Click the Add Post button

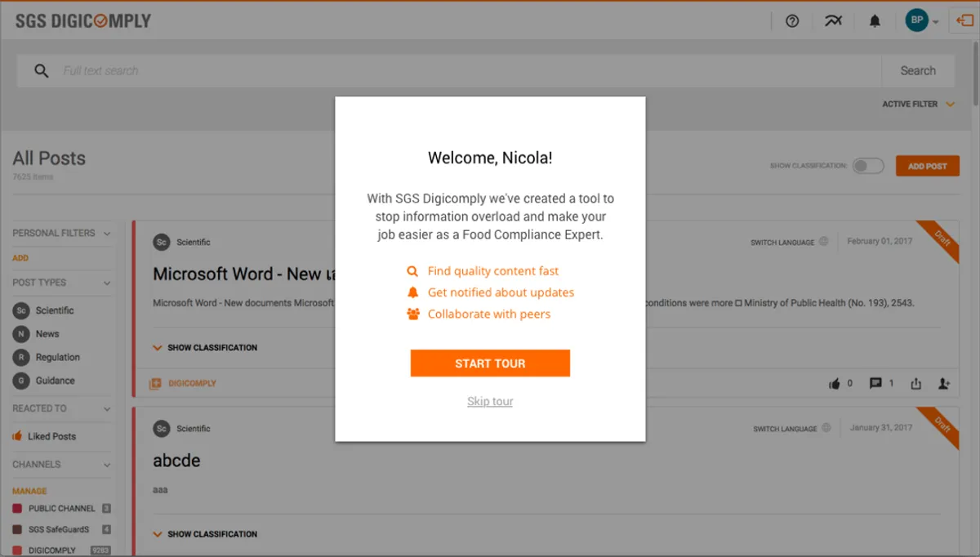point(928,166)
